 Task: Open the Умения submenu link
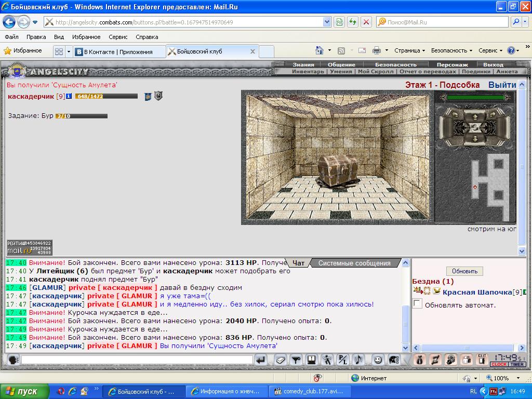[x=341, y=71]
